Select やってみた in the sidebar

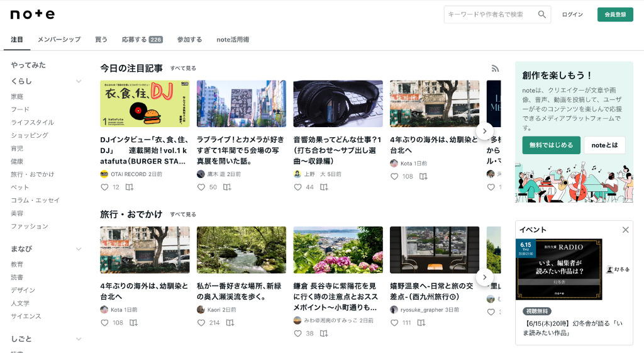[x=28, y=65]
